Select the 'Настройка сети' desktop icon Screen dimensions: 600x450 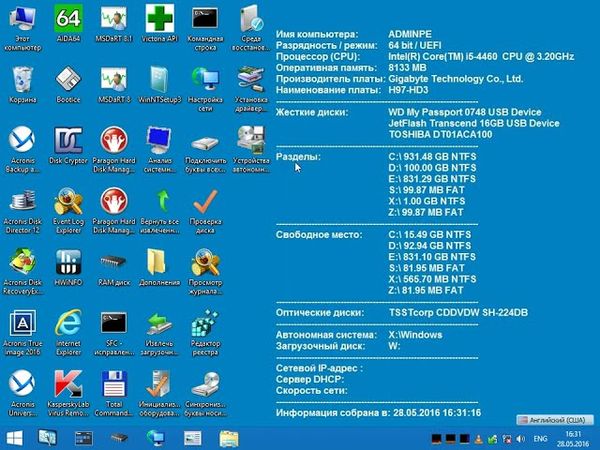pyautogui.click(x=205, y=89)
